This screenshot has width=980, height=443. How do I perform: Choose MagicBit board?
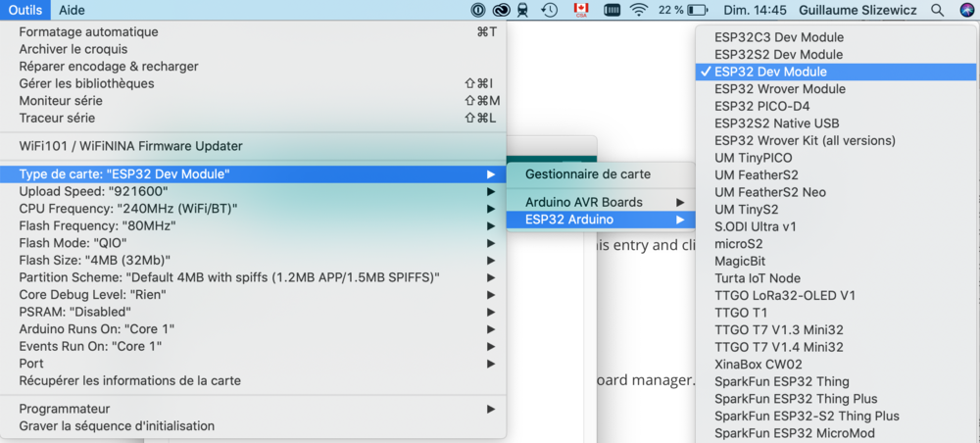[836, 261]
